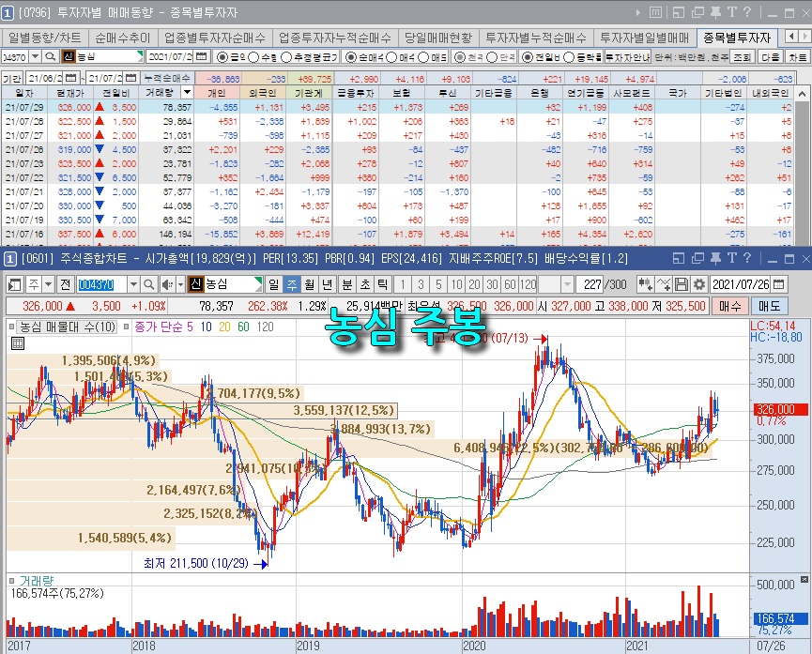Viewport: 812px width, 654px height.
Task: Click data grid icon under chart legend
Action: 18,343
